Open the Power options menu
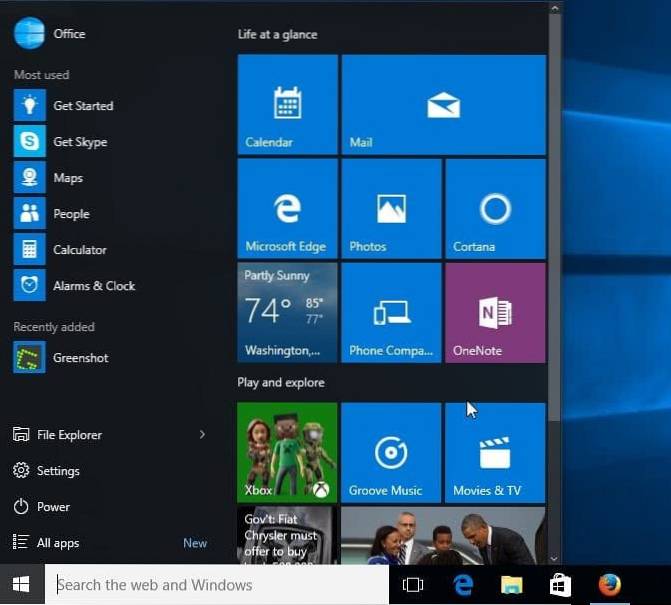The height and width of the screenshot is (605, 671). pos(53,507)
